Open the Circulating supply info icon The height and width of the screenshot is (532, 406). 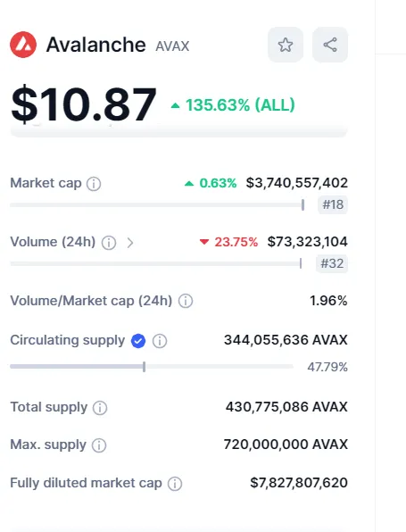[x=160, y=341]
